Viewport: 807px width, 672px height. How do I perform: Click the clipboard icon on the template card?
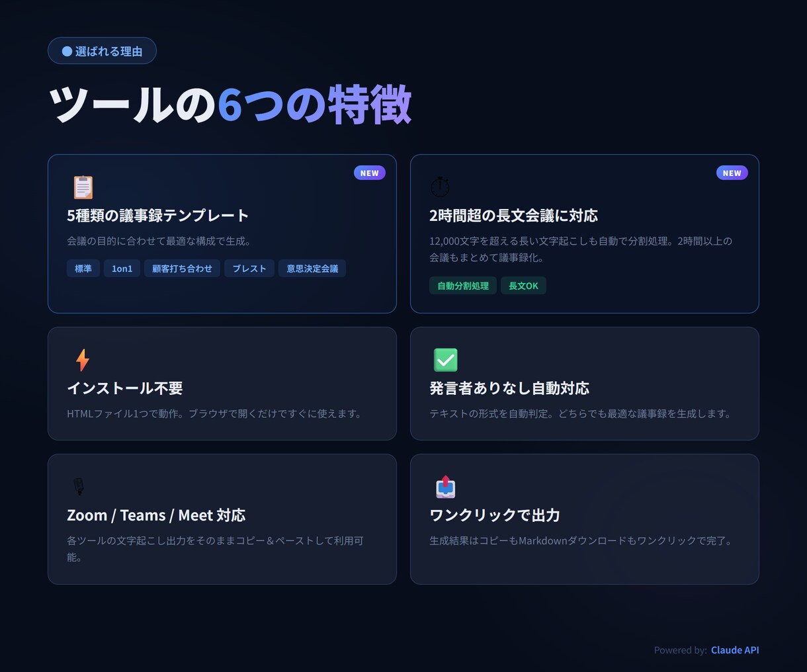[x=83, y=187]
